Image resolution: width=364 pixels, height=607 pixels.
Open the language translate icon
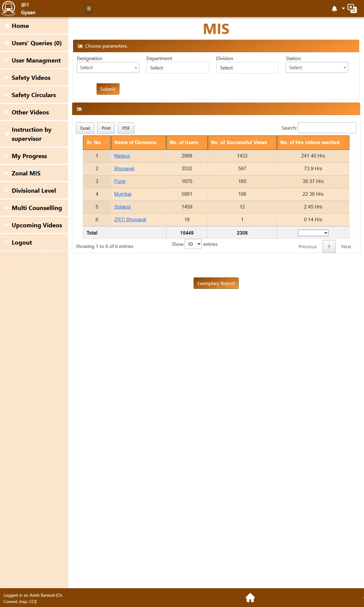(x=352, y=8)
